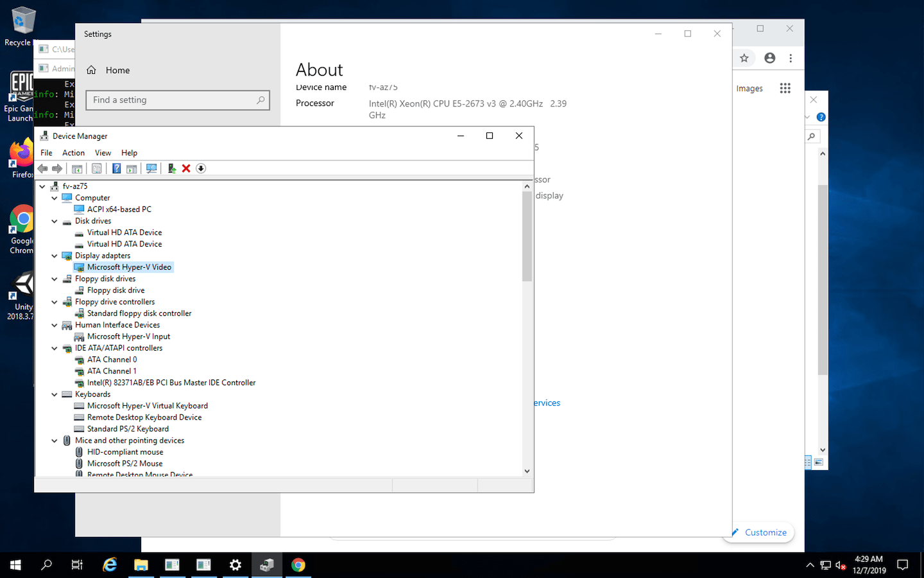Collapse the IDE ATA/ATAPI controllers category
This screenshot has height=578, width=924.
55,348
